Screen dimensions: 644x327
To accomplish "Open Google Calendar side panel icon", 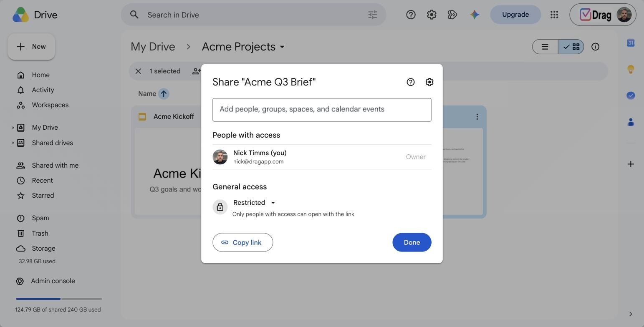I will (x=631, y=43).
